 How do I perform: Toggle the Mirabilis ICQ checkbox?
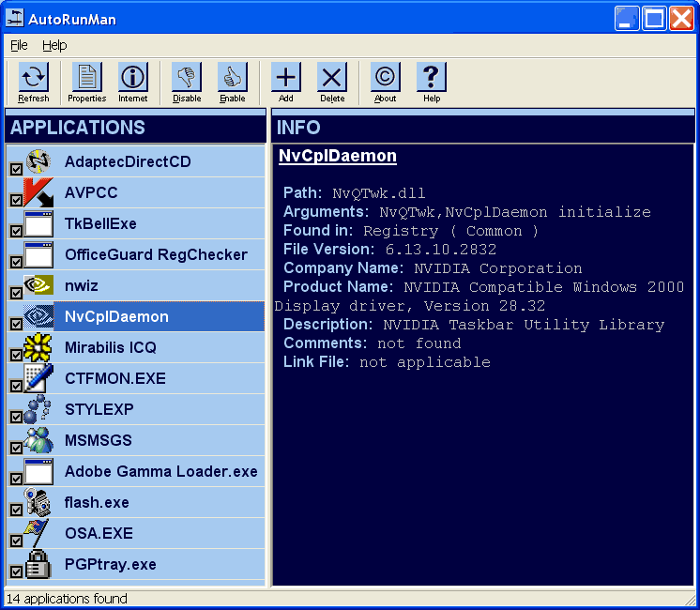(16, 356)
